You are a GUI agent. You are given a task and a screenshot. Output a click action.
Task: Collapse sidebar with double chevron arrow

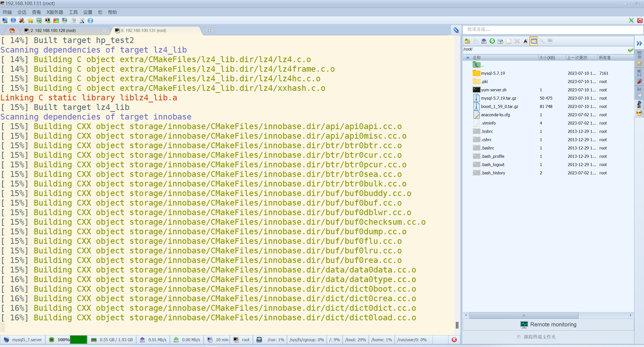(x=639, y=43)
